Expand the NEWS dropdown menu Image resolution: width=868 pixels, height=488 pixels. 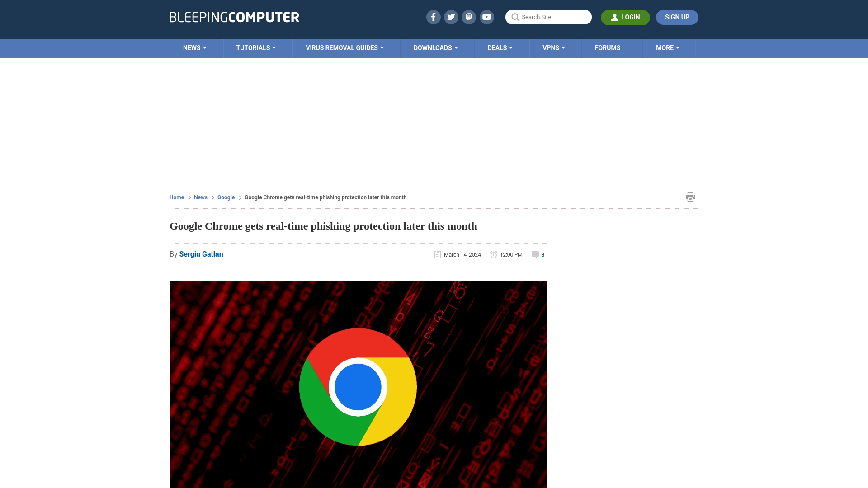195,47
